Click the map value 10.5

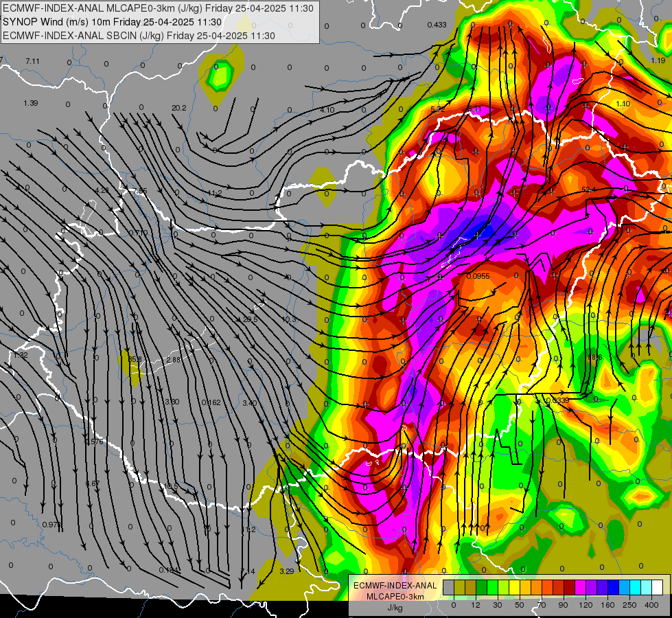click(170, 486)
